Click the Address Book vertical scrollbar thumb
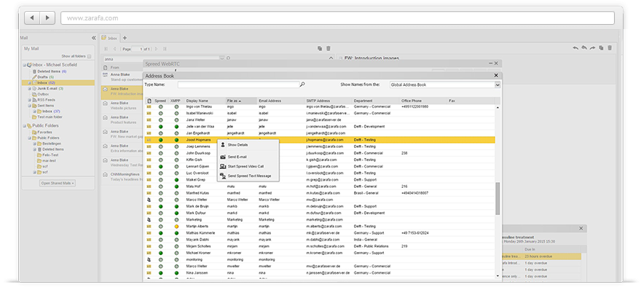 (x=498, y=199)
